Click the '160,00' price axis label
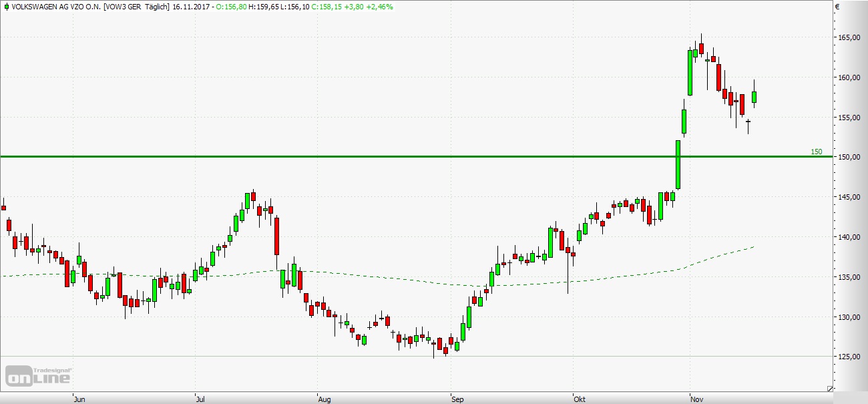The width and height of the screenshot is (868, 404). tap(851, 77)
